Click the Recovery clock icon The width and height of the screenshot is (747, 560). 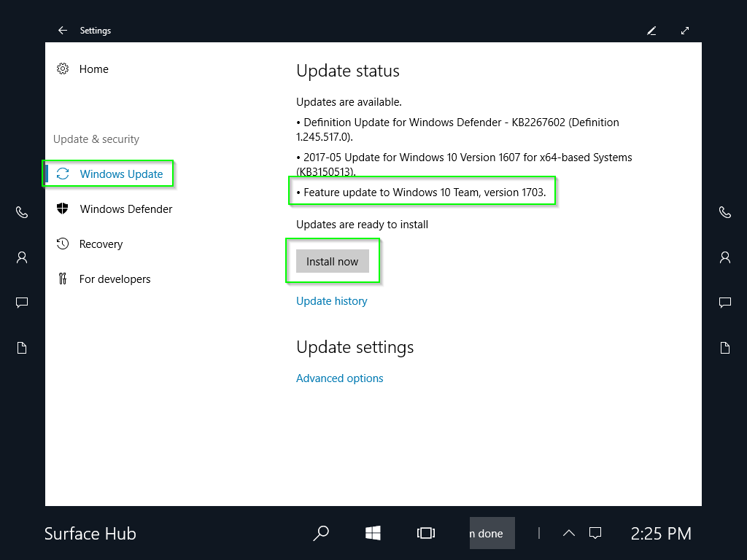(x=63, y=244)
